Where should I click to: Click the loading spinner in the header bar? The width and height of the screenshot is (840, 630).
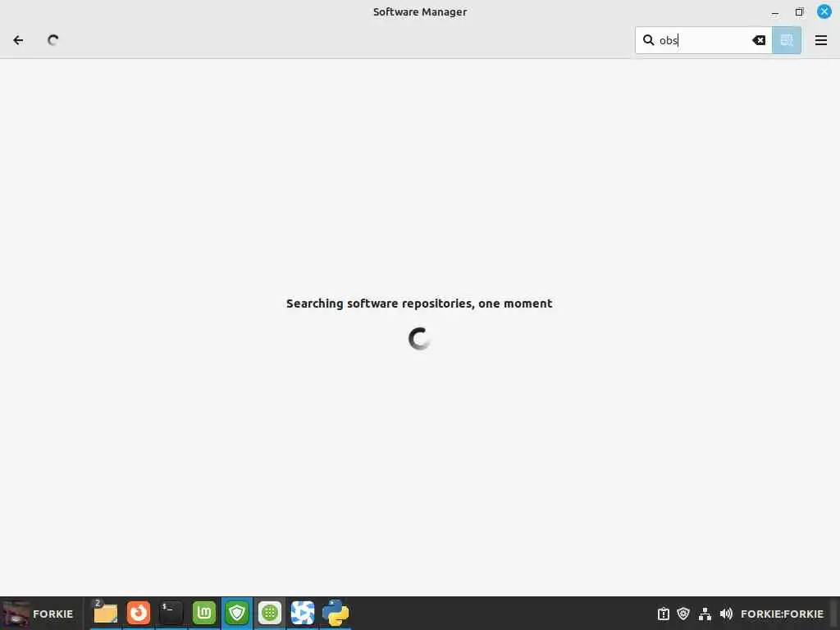click(52, 40)
